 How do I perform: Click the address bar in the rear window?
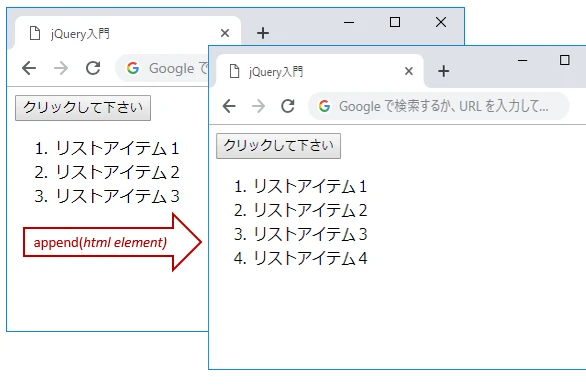(162, 68)
